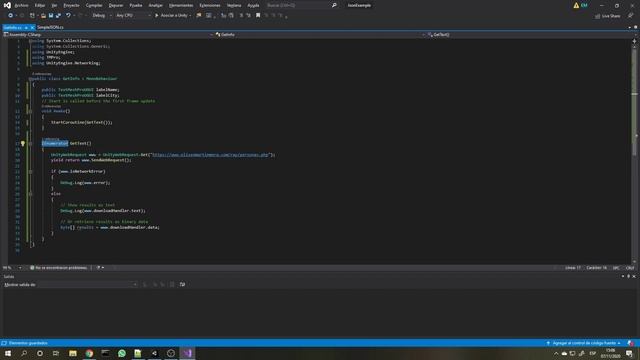Image resolution: width=640 pixels, height=360 pixels.
Task: Expand the Asociar a Unity dropdown arrow
Action: (x=190, y=16)
